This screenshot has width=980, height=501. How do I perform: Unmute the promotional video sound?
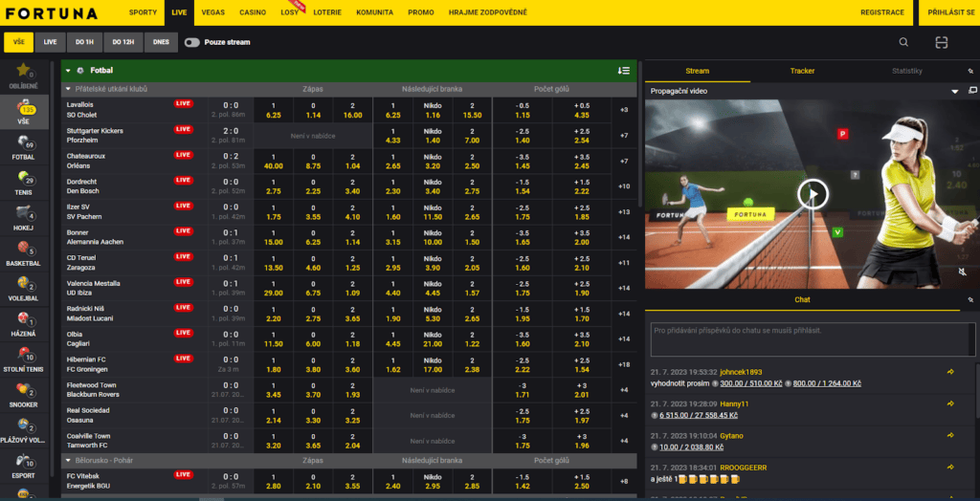[963, 272]
